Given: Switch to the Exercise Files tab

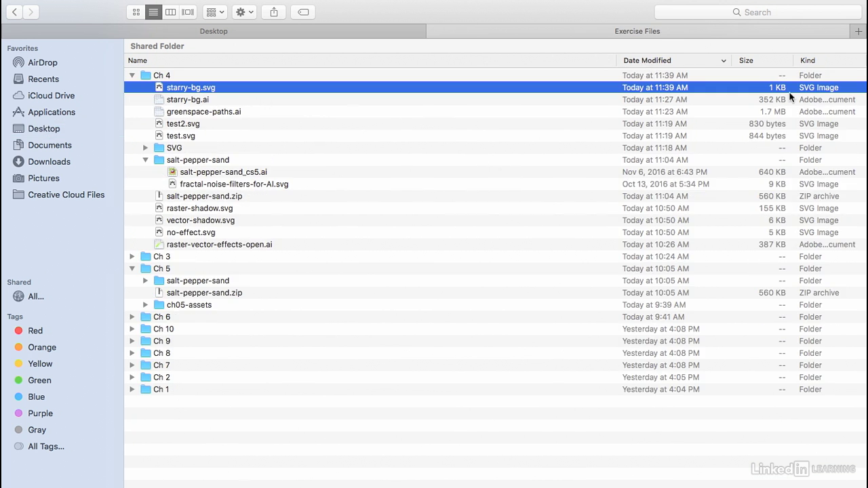Looking at the screenshot, I should (x=637, y=31).
